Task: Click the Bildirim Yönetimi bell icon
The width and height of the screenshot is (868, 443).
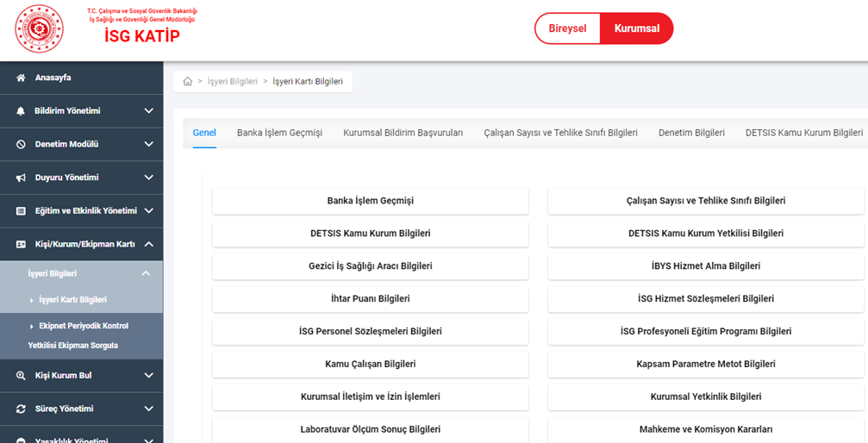Action: click(x=21, y=111)
